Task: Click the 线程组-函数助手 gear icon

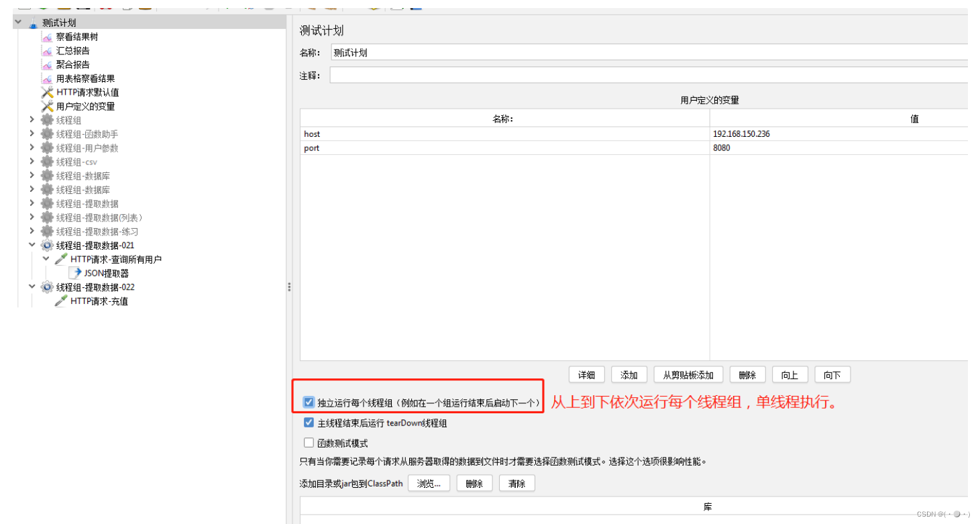Action: [47, 134]
